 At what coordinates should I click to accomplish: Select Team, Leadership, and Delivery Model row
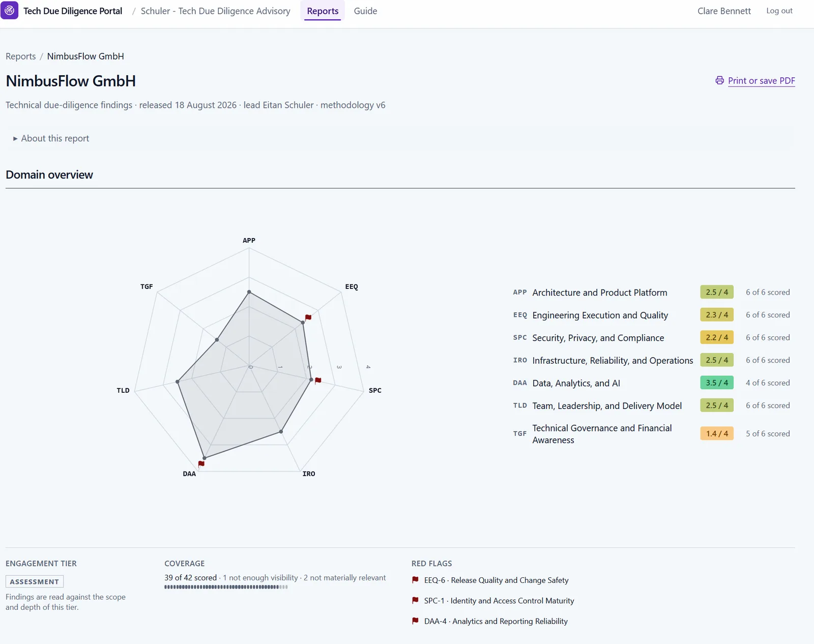[651, 405]
